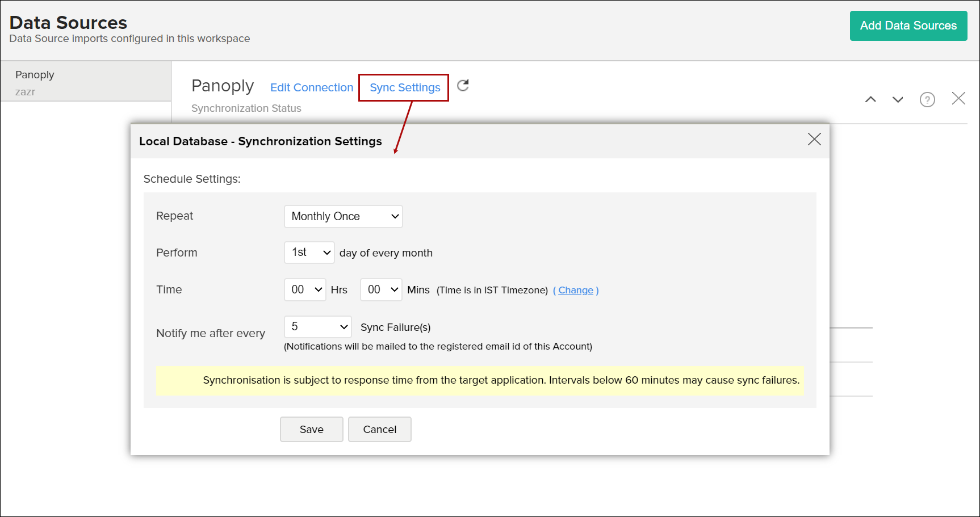The height and width of the screenshot is (517, 980).
Task: Go to previous data source with up chevron
Action: (x=870, y=100)
